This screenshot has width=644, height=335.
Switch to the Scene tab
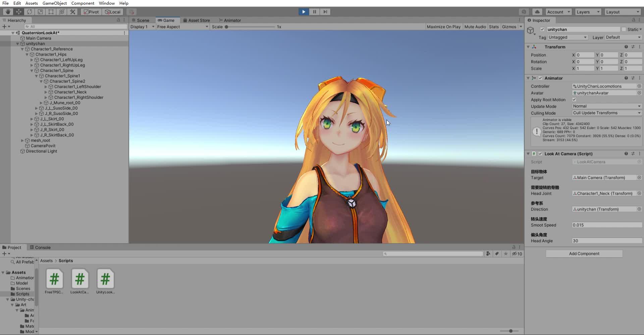point(141,20)
